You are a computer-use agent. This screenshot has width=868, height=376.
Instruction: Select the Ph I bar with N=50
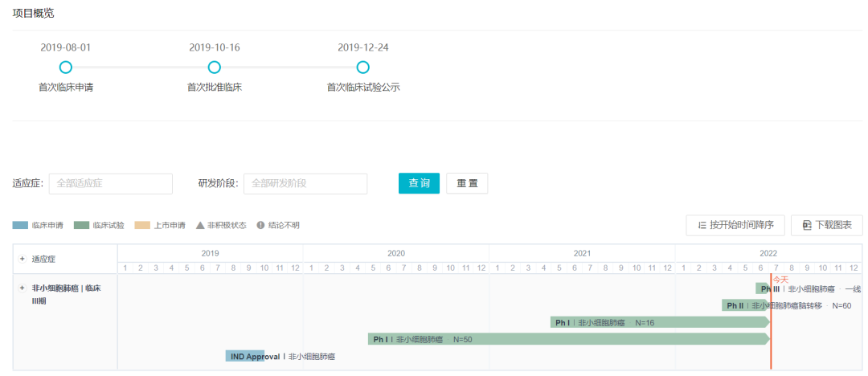click(563, 339)
